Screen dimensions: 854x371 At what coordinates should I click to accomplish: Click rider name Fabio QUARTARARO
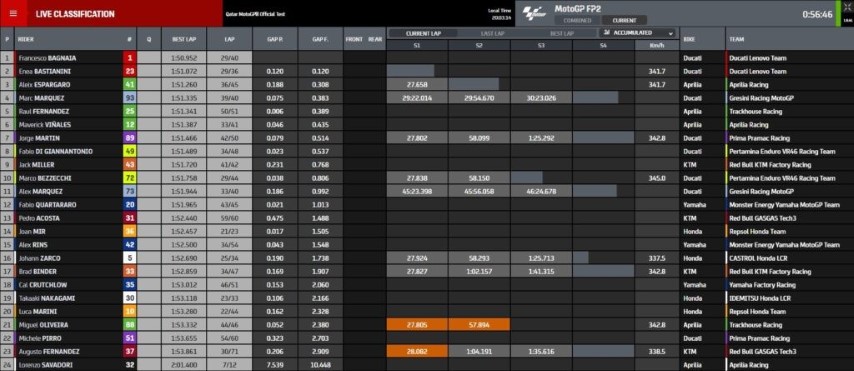[x=47, y=205]
